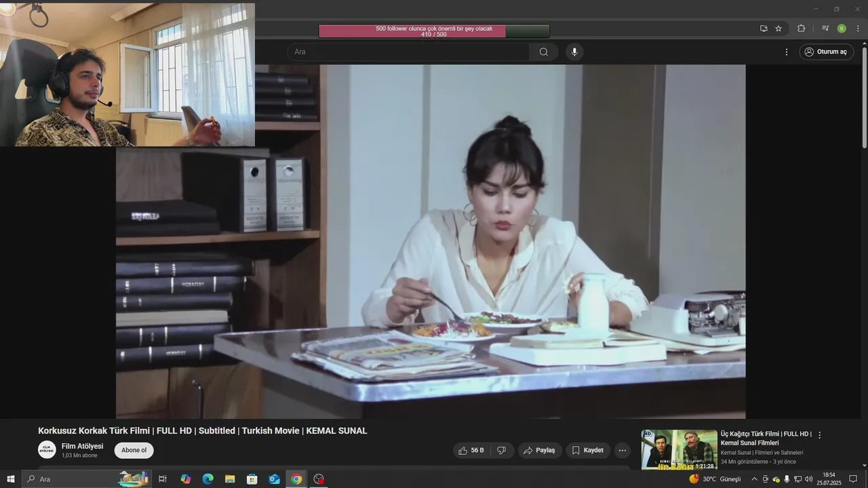This screenshot has height=488, width=868.
Task: Save the video with Kaydet button
Action: [587, 450]
